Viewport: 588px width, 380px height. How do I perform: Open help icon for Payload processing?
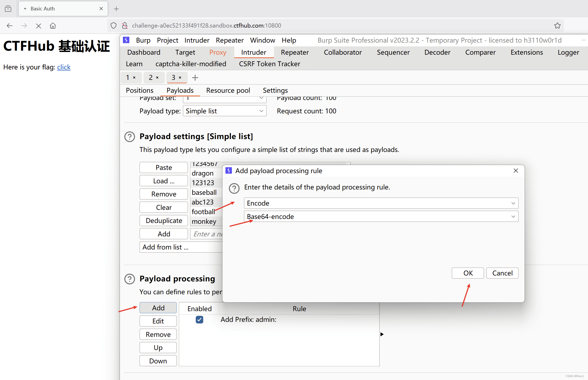coord(130,279)
